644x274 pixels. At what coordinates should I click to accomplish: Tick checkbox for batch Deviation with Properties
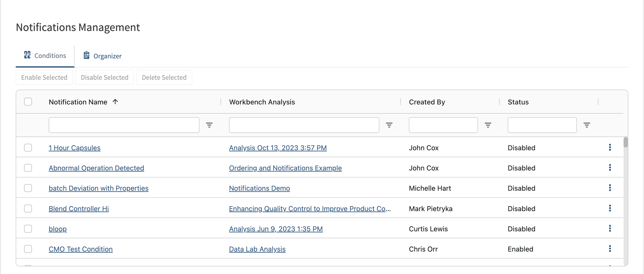point(28,188)
